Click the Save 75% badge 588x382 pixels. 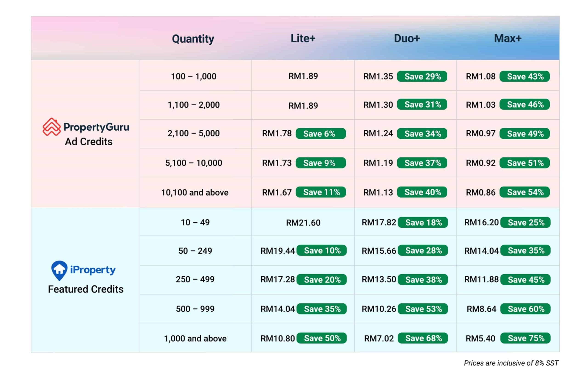pyautogui.click(x=525, y=338)
